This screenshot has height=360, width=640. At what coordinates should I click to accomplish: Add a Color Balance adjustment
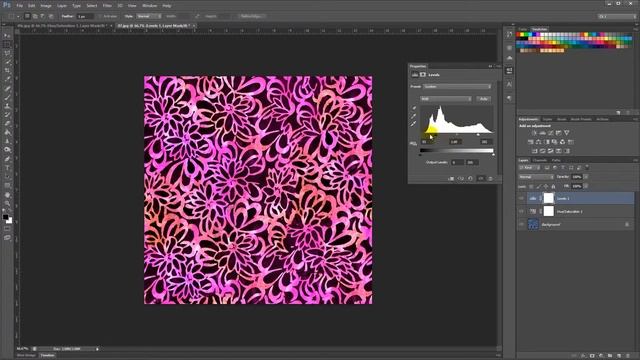[x=538, y=142]
